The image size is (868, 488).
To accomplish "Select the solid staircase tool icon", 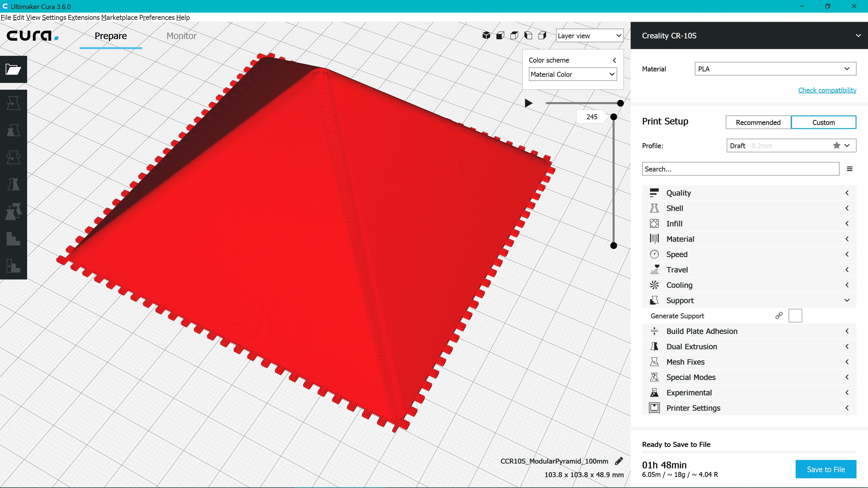I will click(14, 238).
